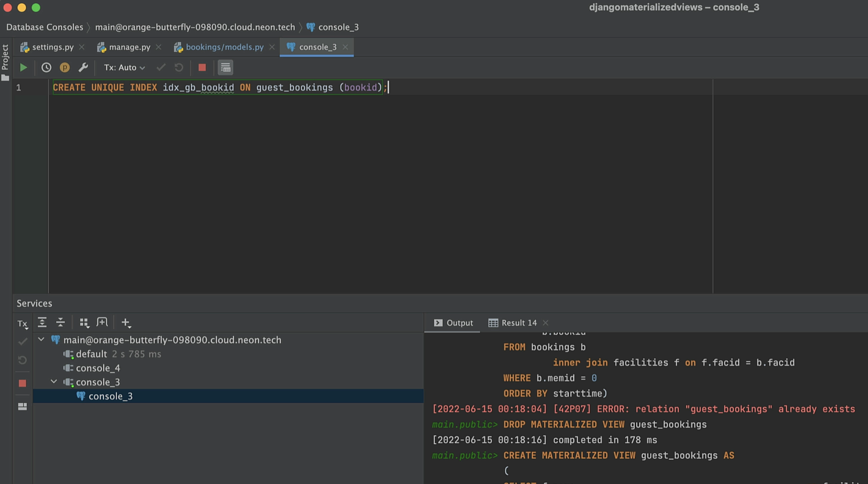Click line number 1 in gutter
868x484 pixels.
(x=18, y=87)
